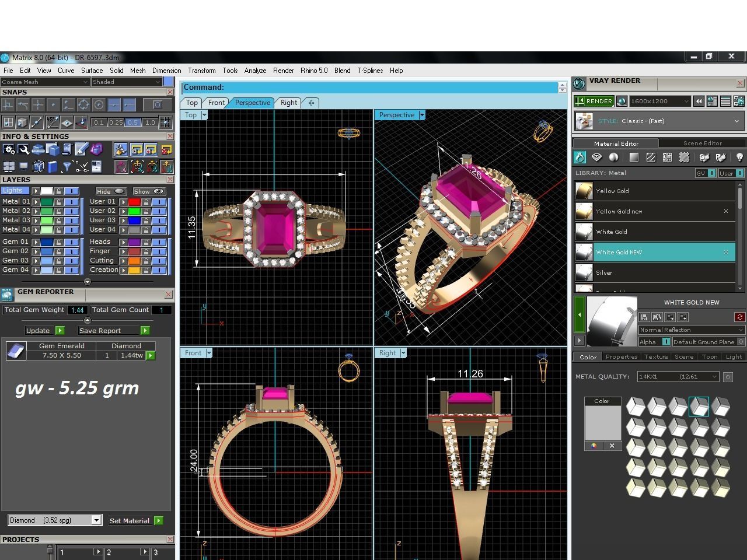747x560 pixels.
Task: Remove the Yellow Gold new material via its X
Action: pyautogui.click(x=726, y=211)
